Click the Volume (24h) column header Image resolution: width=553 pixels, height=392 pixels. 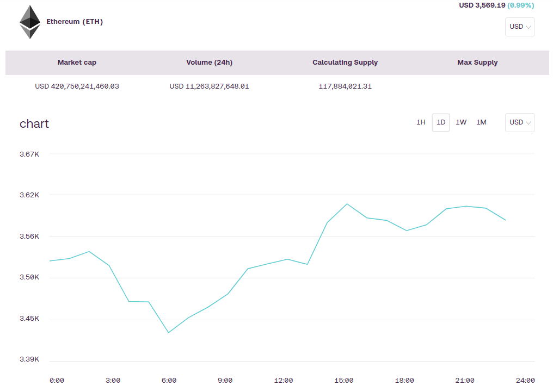(209, 63)
